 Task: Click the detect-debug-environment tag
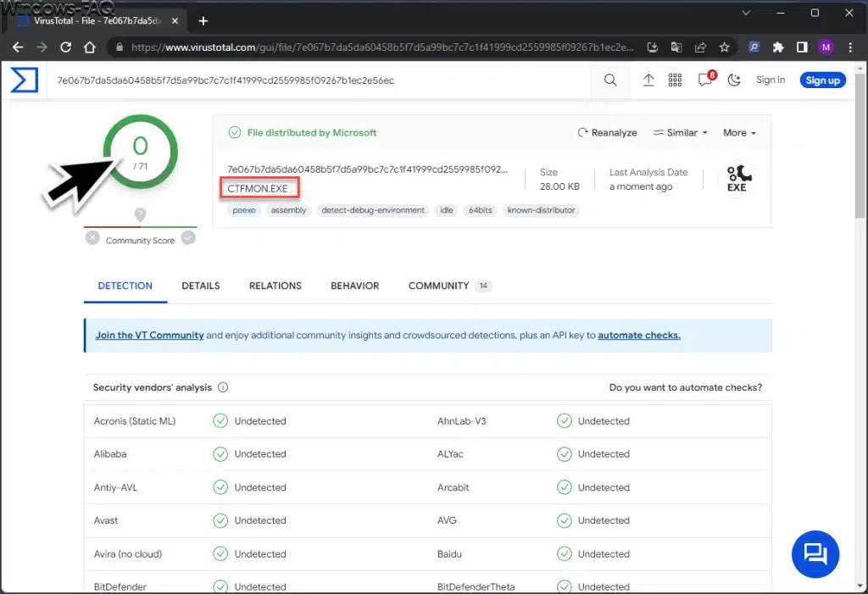[x=373, y=210]
